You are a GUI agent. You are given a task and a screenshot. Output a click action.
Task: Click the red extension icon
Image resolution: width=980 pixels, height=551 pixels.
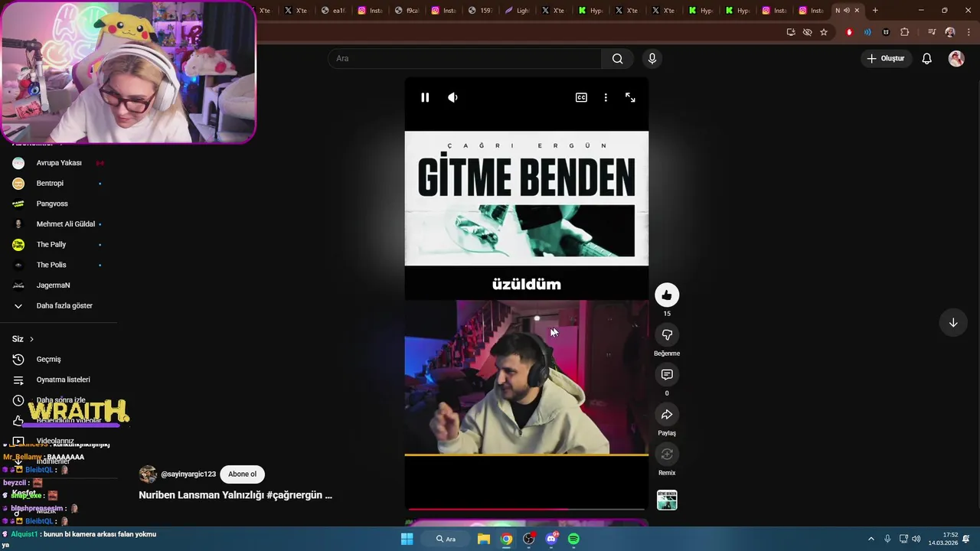click(x=849, y=32)
